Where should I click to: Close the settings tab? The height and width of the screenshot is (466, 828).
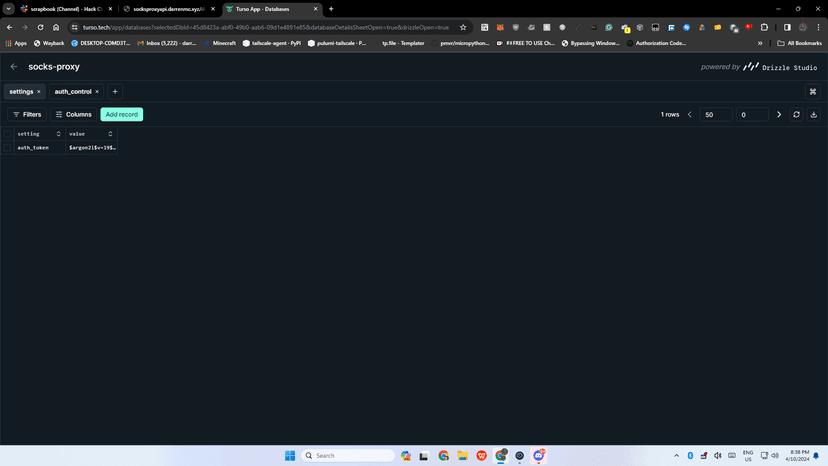39,92
